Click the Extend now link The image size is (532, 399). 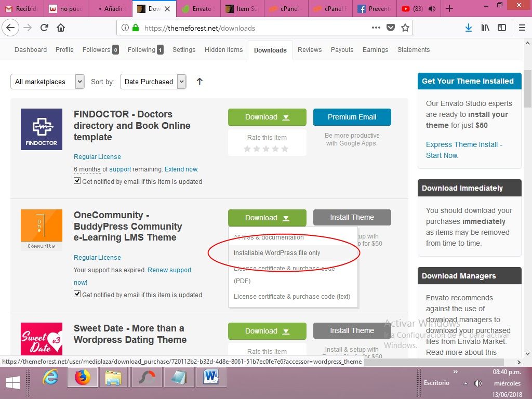click(x=181, y=169)
